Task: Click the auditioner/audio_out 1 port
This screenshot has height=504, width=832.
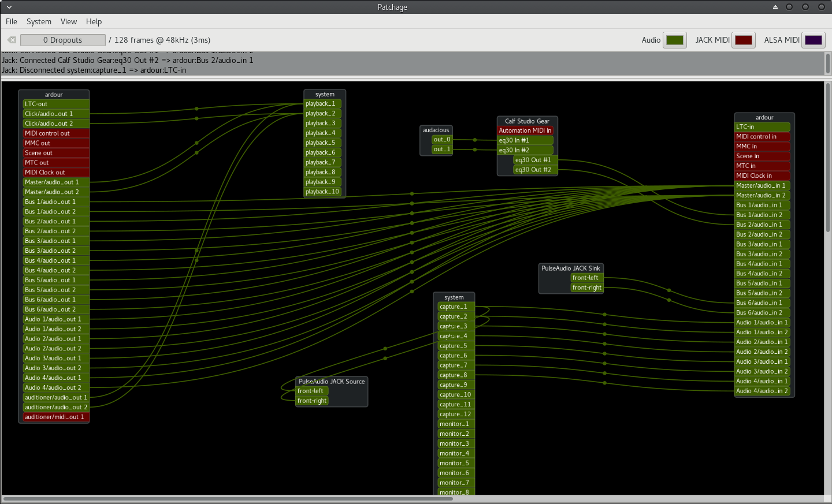Action: [56, 398]
